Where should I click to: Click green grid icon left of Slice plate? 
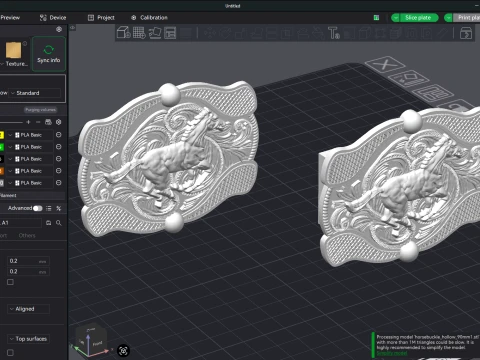[x=376, y=18]
